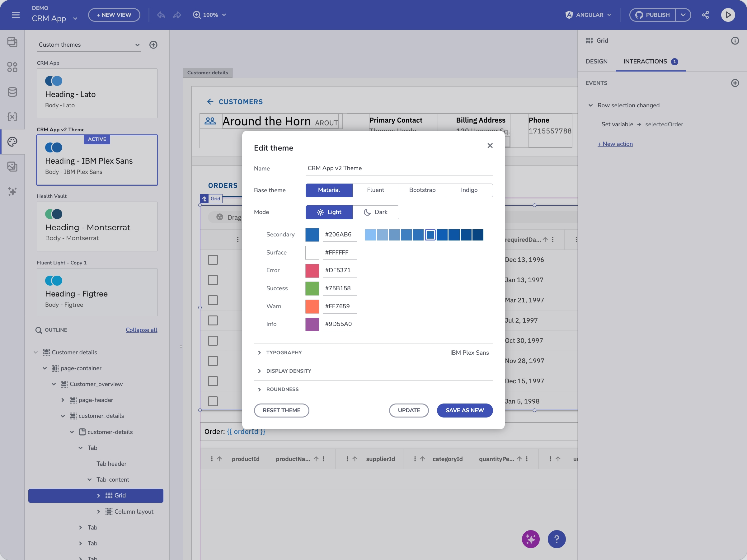Viewport: 747px width, 560px height.
Task: Pick the lightest blue palette shade
Action: tap(370, 235)
